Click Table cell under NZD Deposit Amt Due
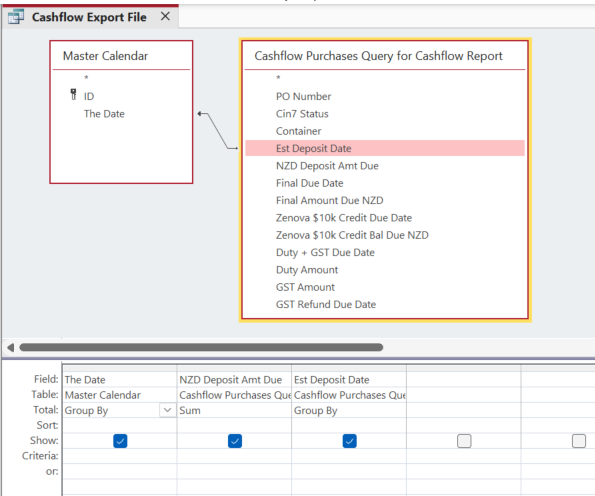 pos(234,395)
